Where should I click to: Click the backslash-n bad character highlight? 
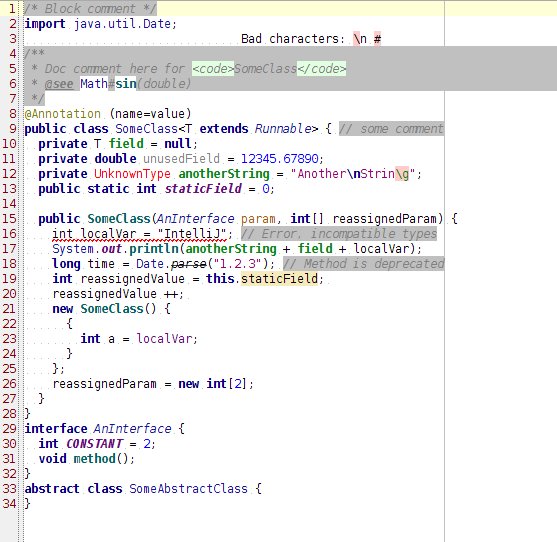[x=360, y=39]
